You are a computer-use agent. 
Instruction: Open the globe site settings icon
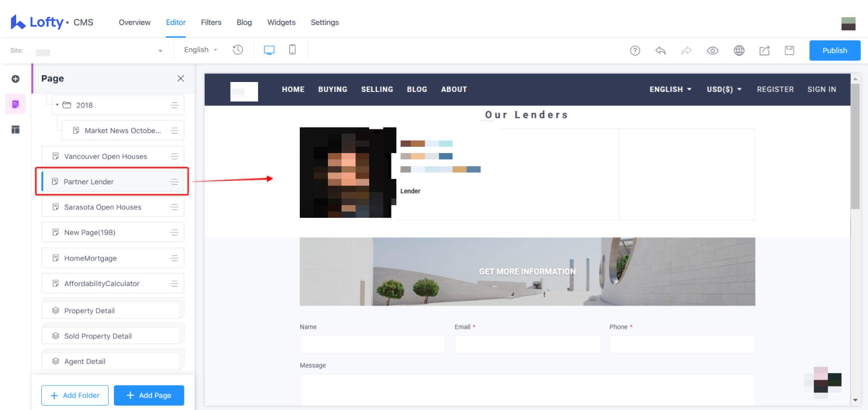click(739, 51)
